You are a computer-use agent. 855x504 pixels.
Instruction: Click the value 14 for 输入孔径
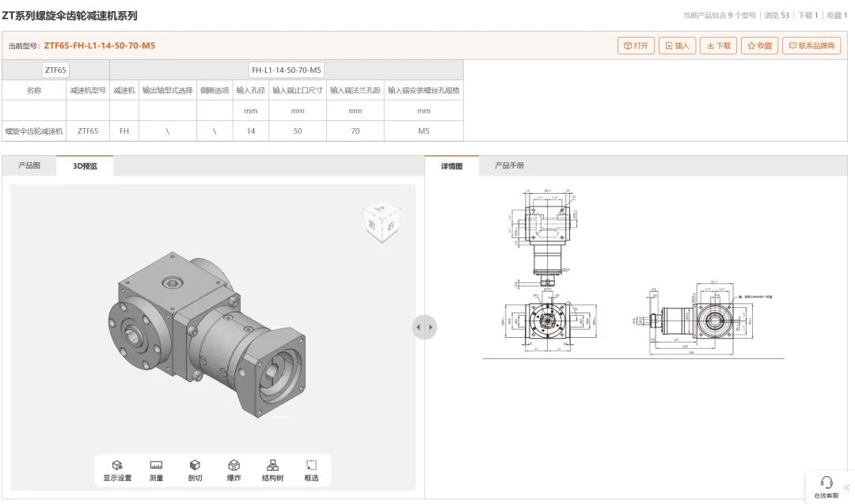pyautogui.click(x=251, y=131)
